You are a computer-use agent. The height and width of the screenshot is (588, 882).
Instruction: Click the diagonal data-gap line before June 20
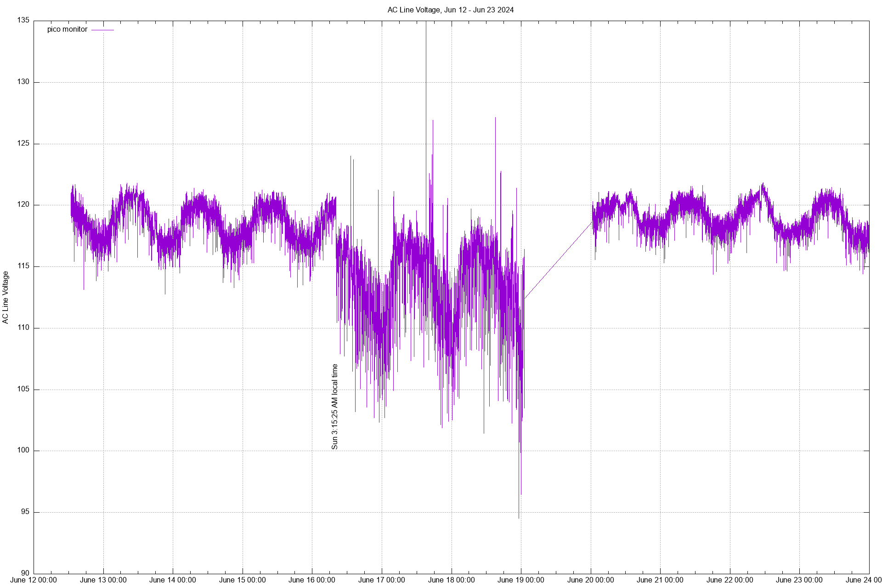click(x=558, y=260)
